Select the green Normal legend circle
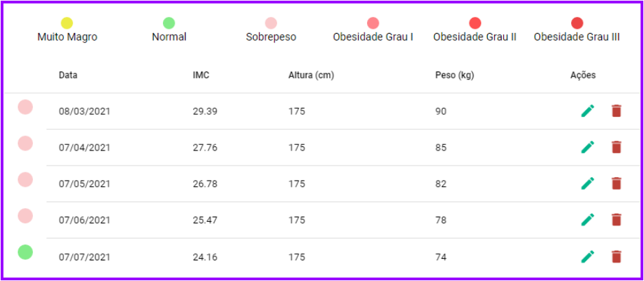The image size is (644, 281). [169, 23]
